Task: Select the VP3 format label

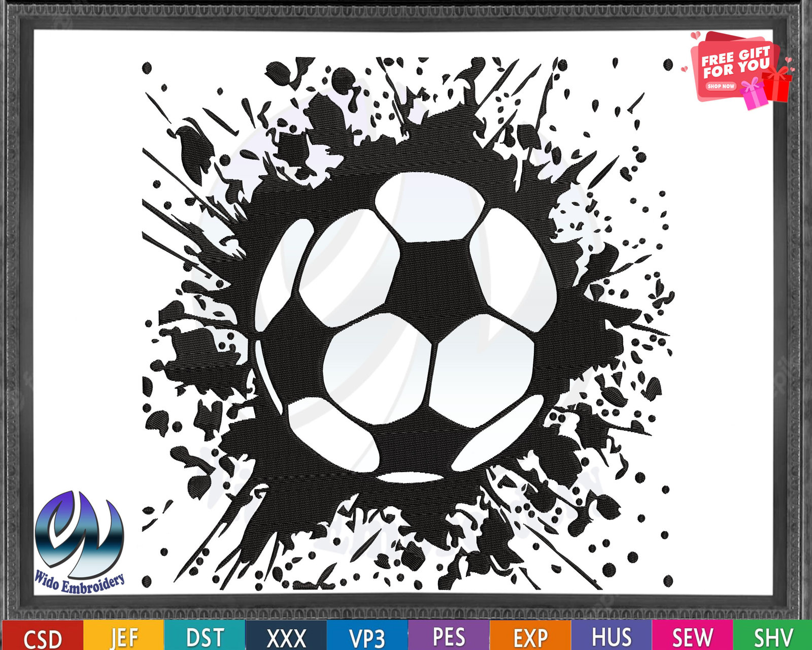Action: [367, 635]
